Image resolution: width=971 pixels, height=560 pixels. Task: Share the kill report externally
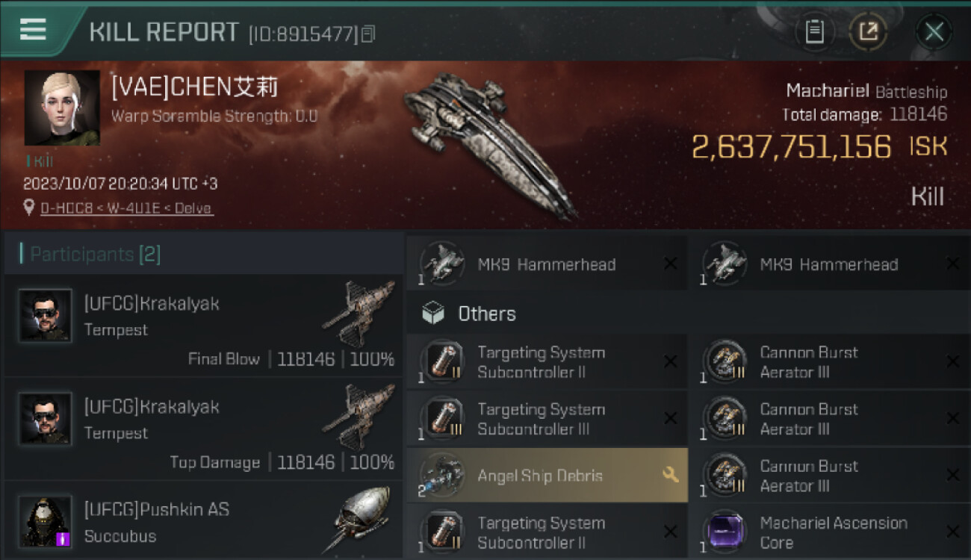click(868, 31)
